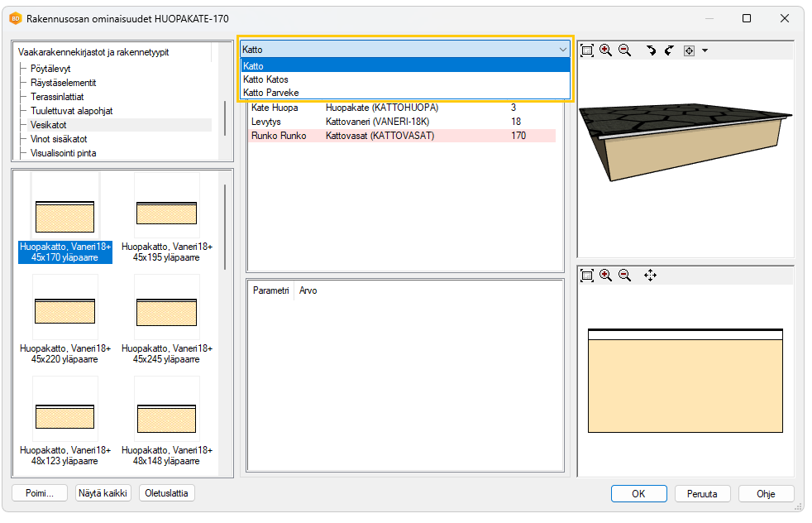Select Pöytälevyt in the library tree
Screen dimensions: 812x523
tap(50, 69)
